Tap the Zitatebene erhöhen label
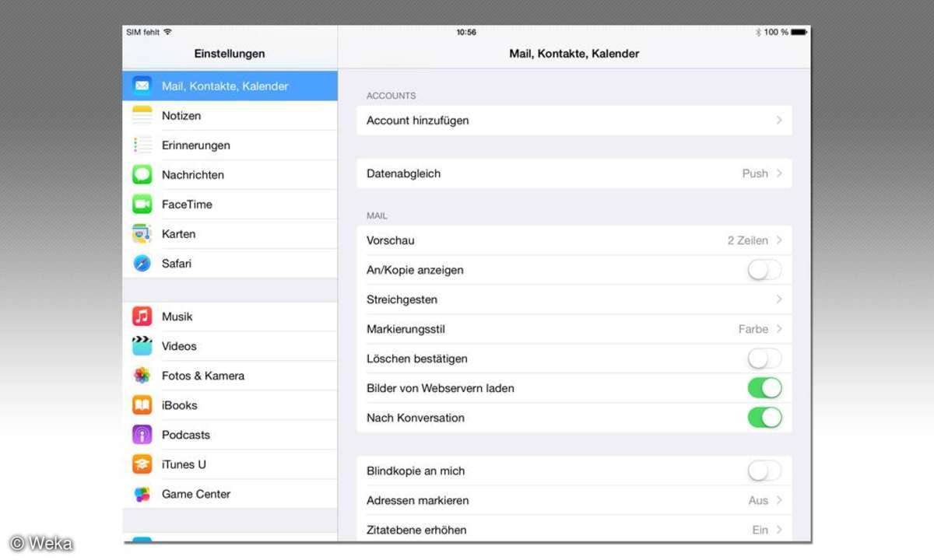 click(416, 530)
